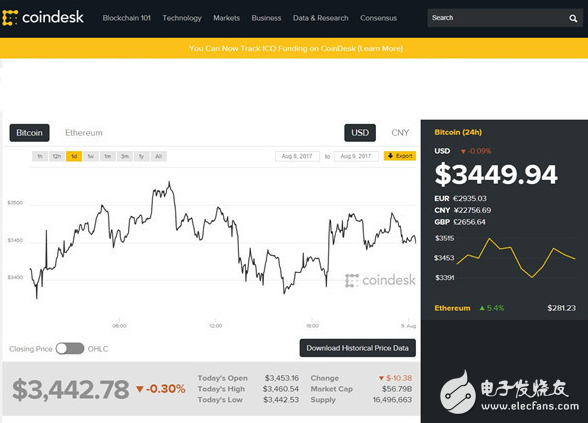Open the end date Aug 9, 2017 picker
Screen dimensions: 588x423
[356, 156]
